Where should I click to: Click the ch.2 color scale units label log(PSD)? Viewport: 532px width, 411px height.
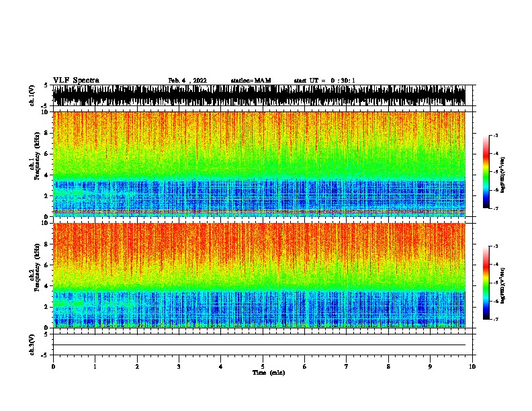click(x=502, y=285)
